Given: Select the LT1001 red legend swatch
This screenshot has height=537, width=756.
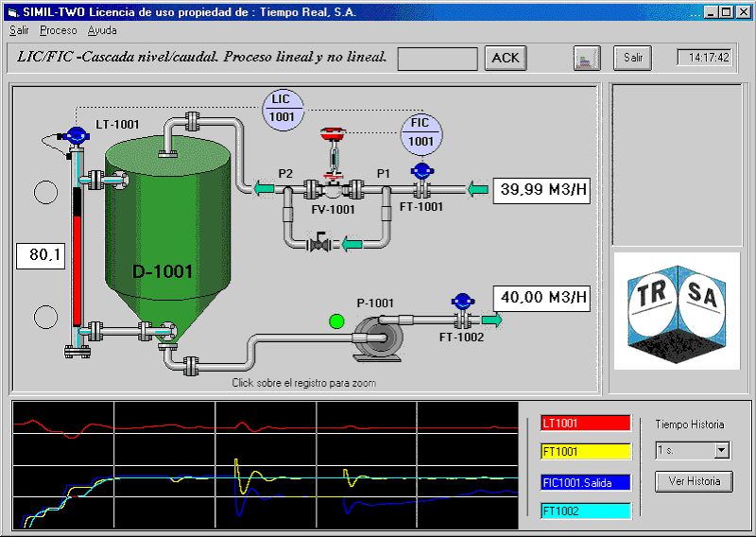Looking at the screenshot, I should click(586, 424).
